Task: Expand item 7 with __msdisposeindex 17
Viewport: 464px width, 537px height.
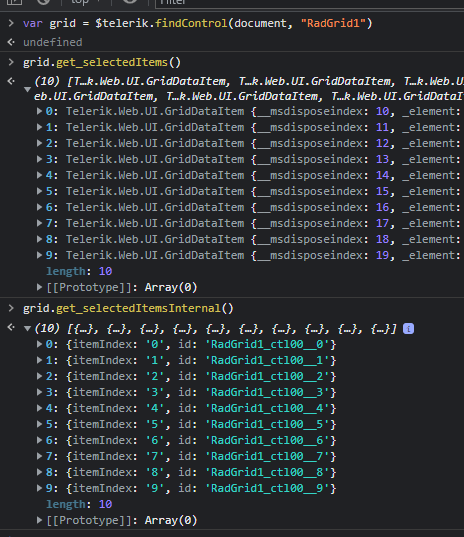Action: (39, 223)
